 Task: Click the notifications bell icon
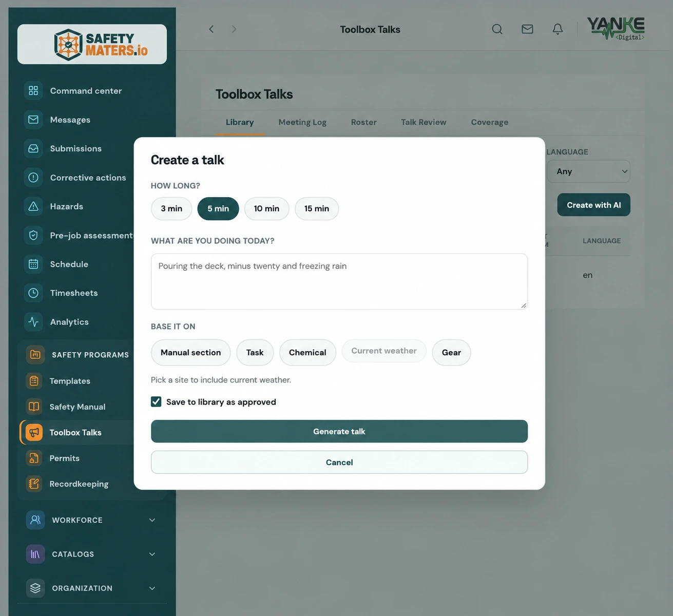[557, 29]
